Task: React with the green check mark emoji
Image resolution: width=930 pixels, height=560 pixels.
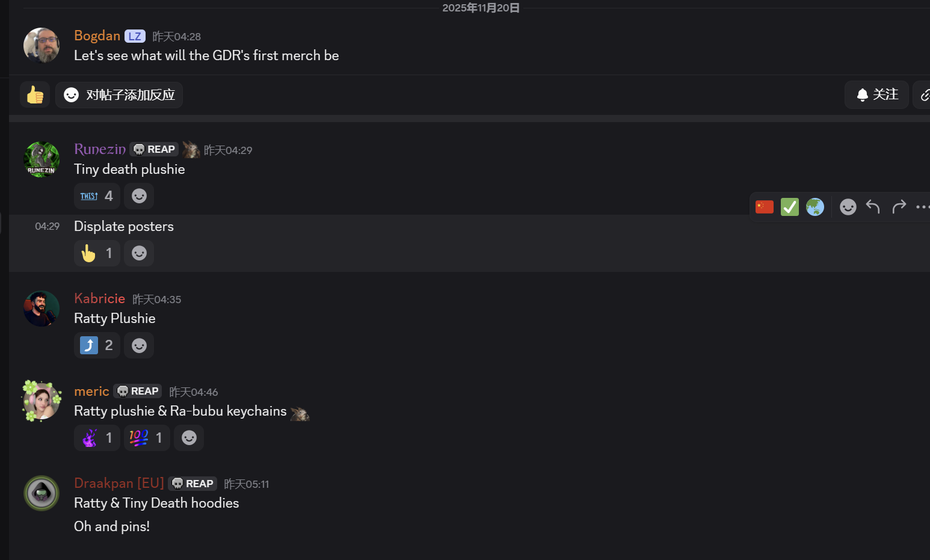Action: (x=790, y=207)
